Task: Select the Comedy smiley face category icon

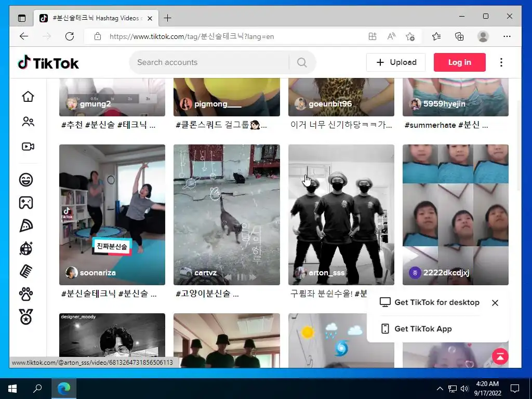Action: pyautogui.click(x=26, y=179)
